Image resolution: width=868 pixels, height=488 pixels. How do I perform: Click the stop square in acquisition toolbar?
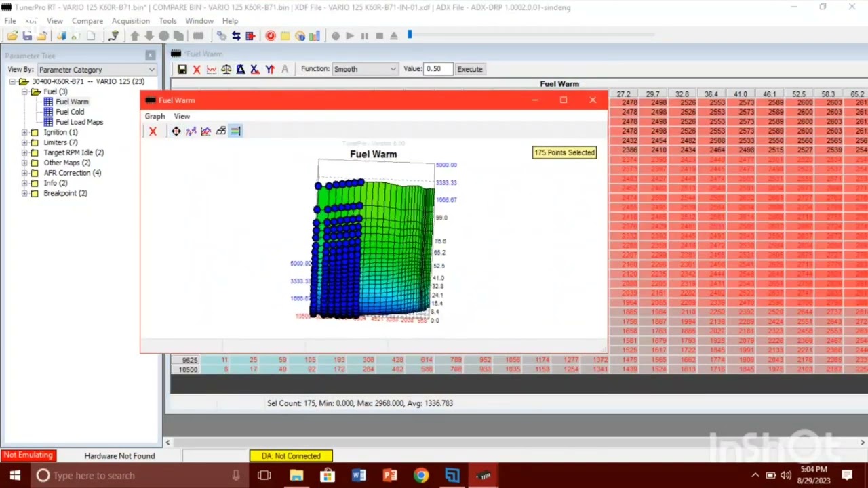(380, 36)
